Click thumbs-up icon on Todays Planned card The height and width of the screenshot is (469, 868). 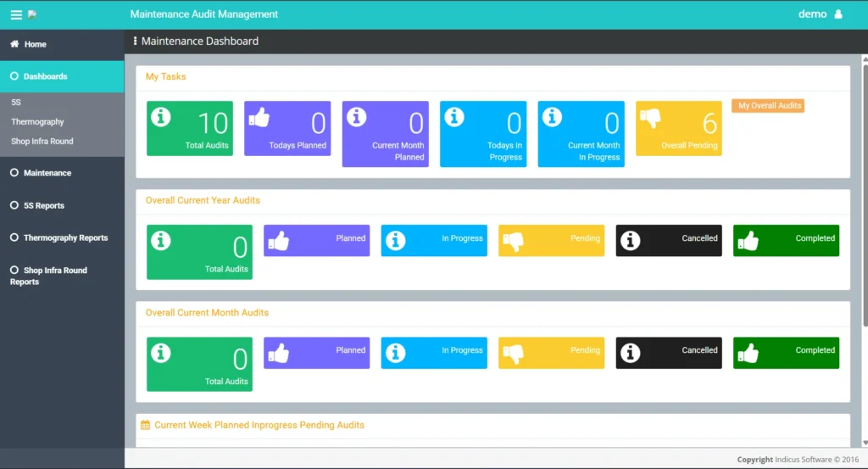pos(259,117)
